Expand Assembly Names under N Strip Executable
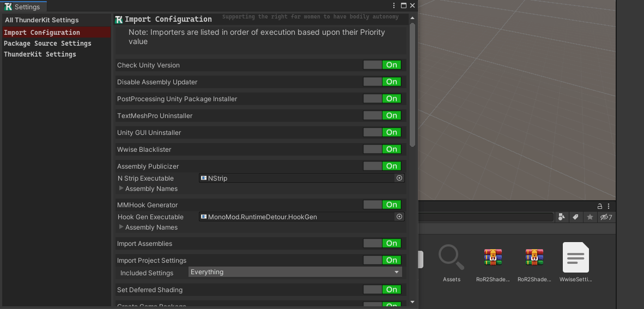The image size is (644, 309). [121, 188]
